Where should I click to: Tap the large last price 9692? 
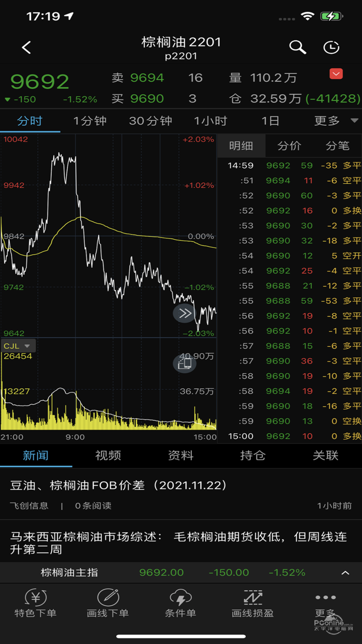(40, 81)
